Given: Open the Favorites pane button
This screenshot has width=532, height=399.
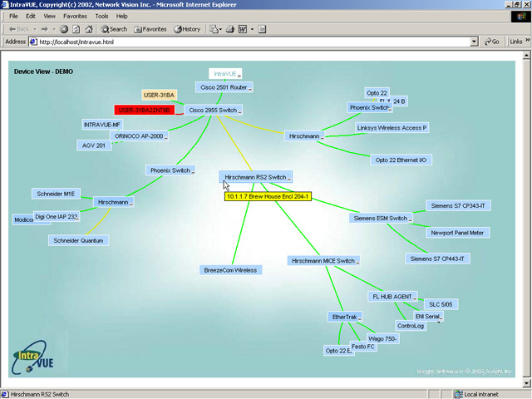Looking at the screenshot, I should coord(150,29).
